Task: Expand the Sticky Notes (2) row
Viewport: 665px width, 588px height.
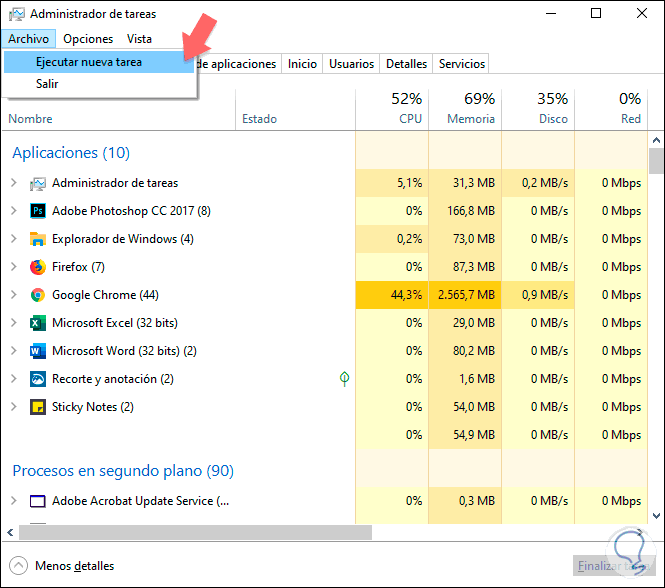Action: (14, 407)
